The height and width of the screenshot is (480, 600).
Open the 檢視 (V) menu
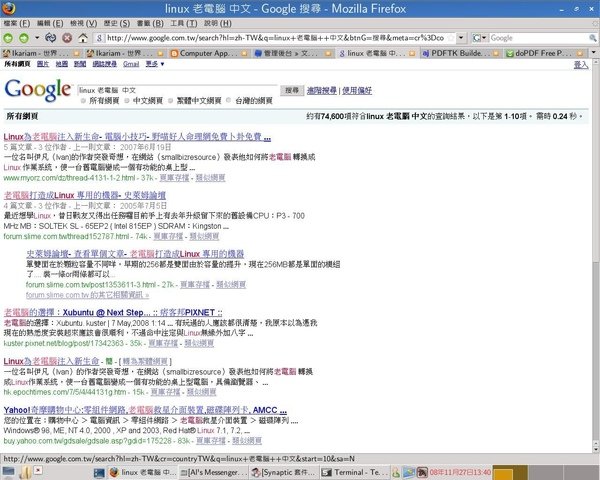pyautogui.click(x=83, y=23)
